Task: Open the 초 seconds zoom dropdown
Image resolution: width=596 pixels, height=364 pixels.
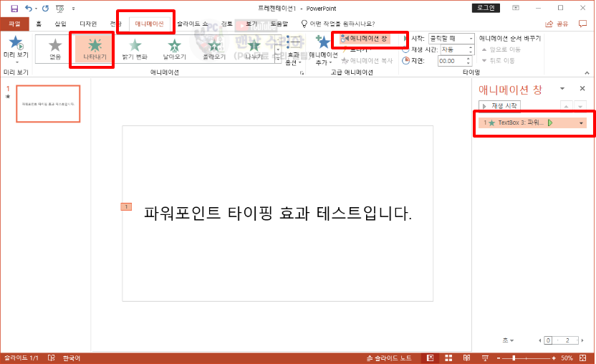Action: pos(508,340)
